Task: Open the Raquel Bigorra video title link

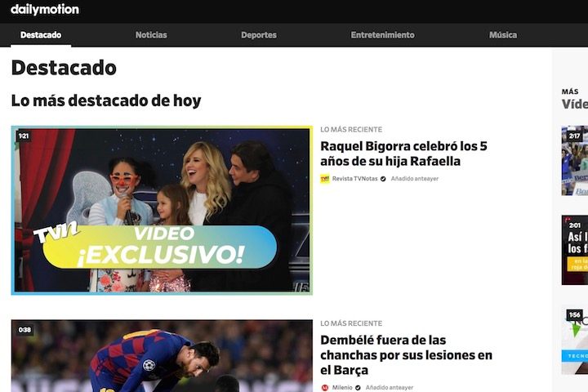Action: (x=403, y=154)
